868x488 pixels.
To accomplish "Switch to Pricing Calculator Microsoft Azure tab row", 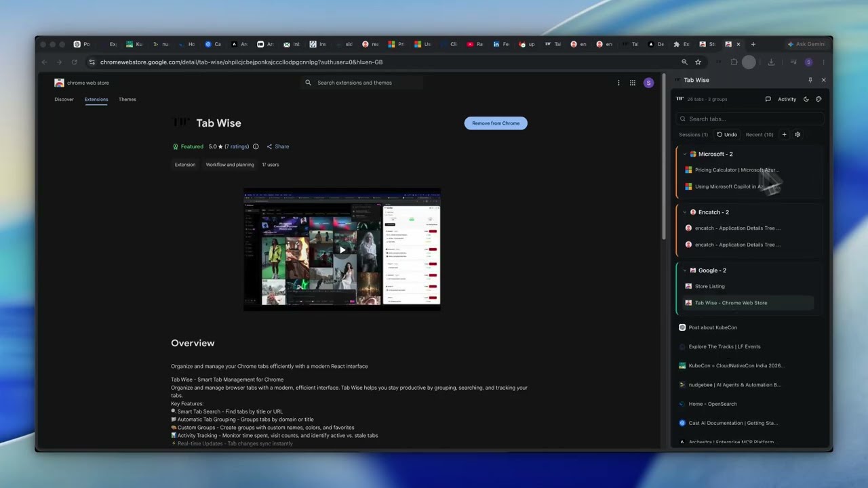I will pos(749,170).
